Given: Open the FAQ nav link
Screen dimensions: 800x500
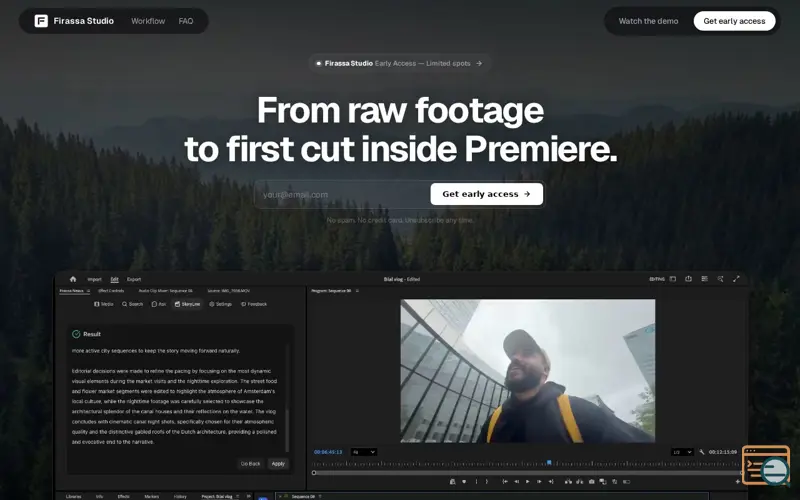Looking at the screenshot, I should tap(186, 21).
